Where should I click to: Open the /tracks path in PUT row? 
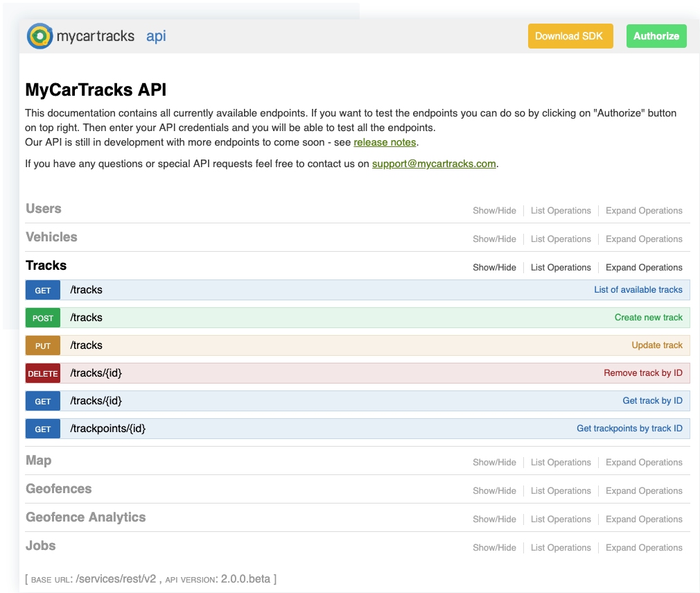point(86,345)
